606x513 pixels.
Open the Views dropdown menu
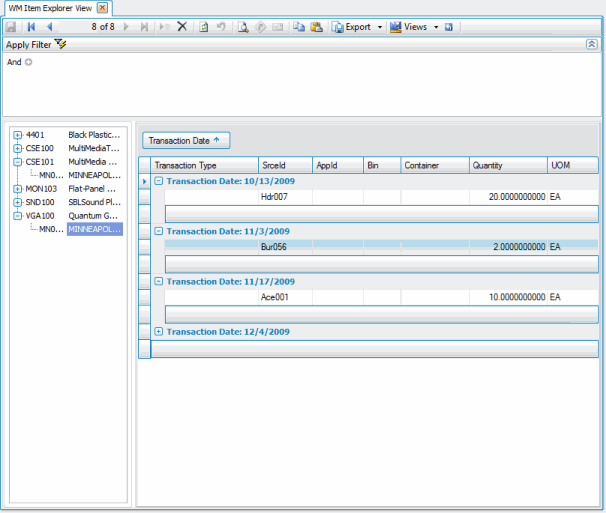(436, 27)
